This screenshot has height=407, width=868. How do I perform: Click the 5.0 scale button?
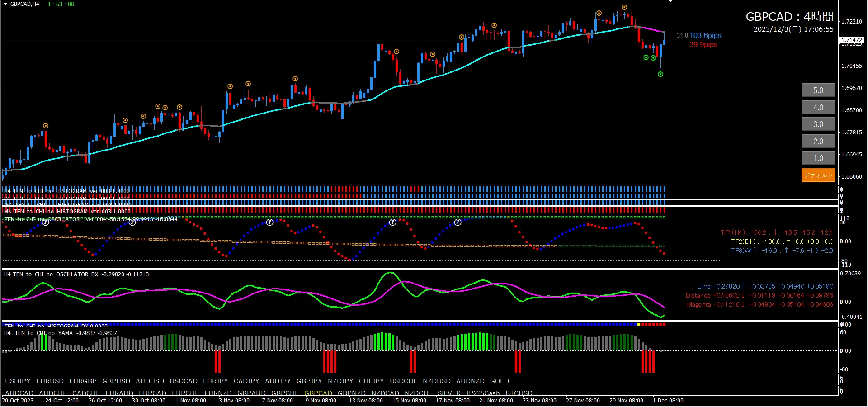coord(818,90)
